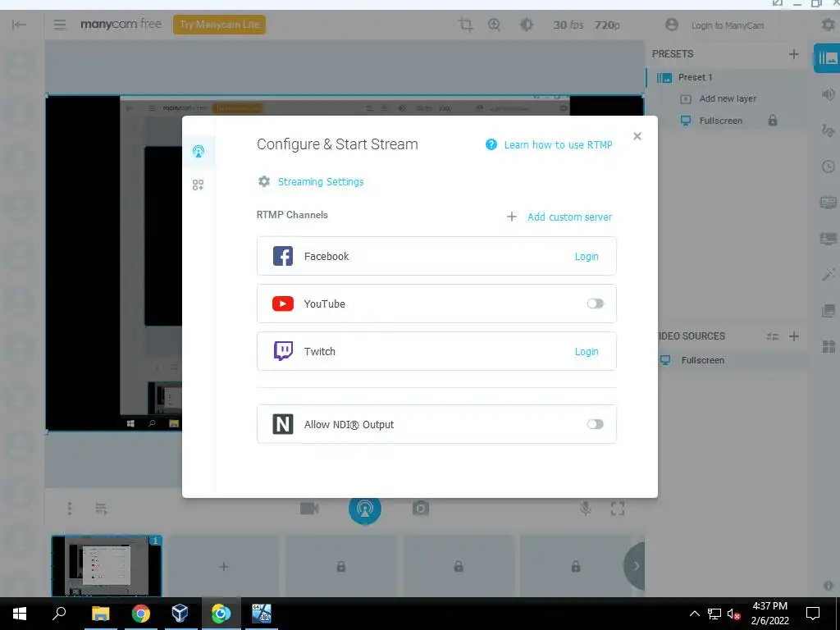
Task: Toggle the lock on the Fullscreen layer
Action: pos(773,120)
